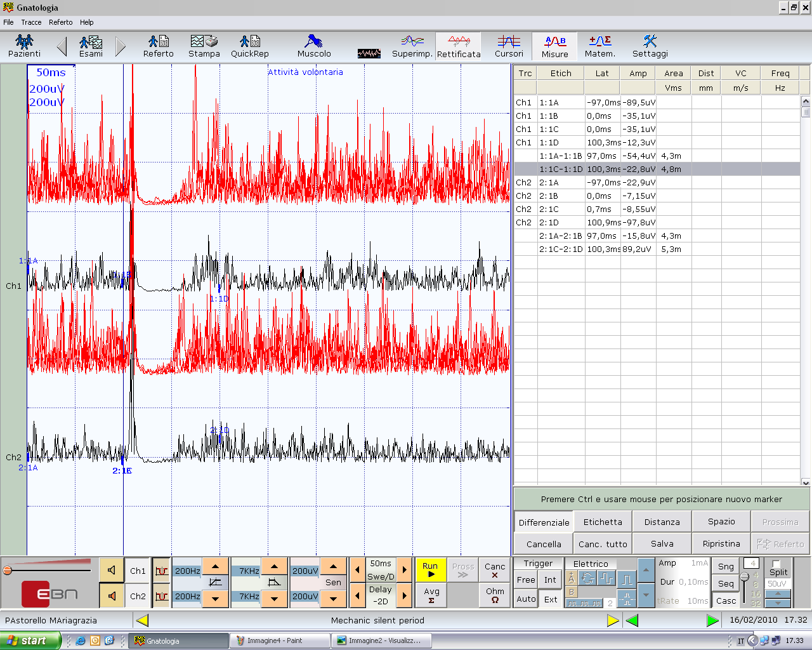This screenshot has width=812, height=650.
Task: Go to next exam with right arrow
Action: pyautogui.click(x=121, y=46)
